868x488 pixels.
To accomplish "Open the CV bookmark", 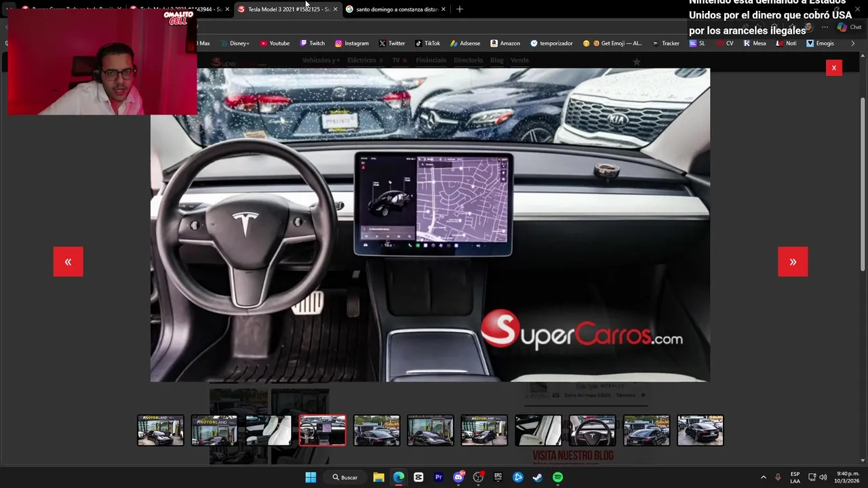I will coord(725,43).
